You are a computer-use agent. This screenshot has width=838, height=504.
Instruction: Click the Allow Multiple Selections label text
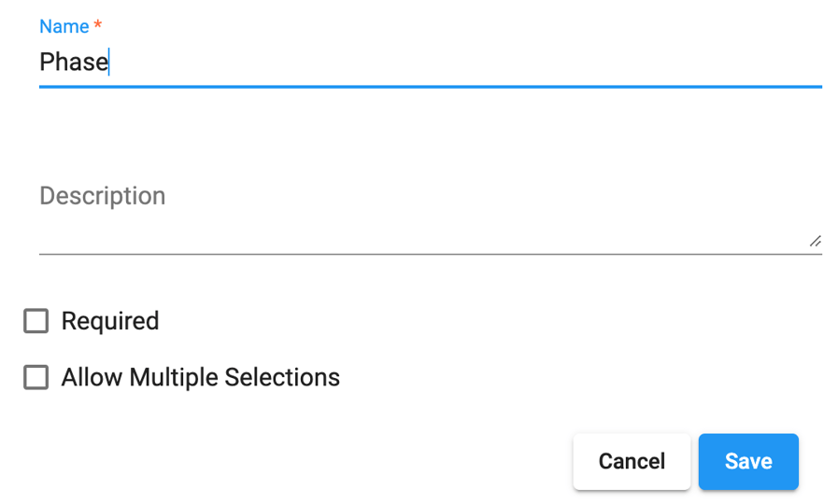201,378
